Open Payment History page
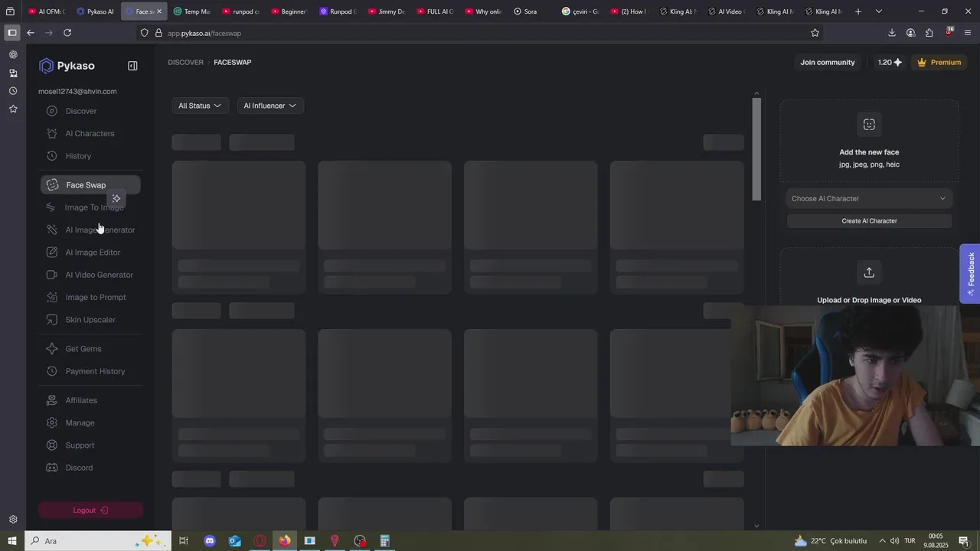Viewport: 980px width, 551px height. click(95, 371)
